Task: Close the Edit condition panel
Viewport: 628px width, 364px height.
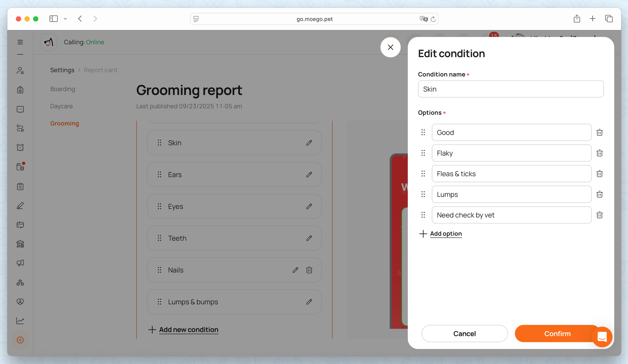Action: coord(390,47)
